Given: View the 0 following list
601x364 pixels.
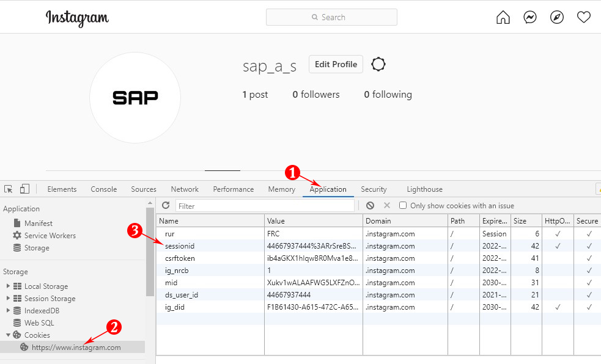Looking at the screenshot, I should pos(388,95).
